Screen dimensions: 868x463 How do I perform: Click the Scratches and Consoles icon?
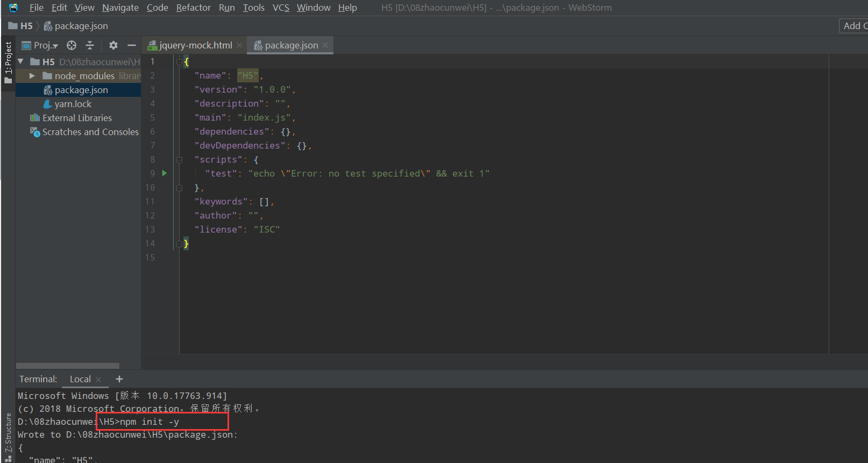click(x=35, y=132)
